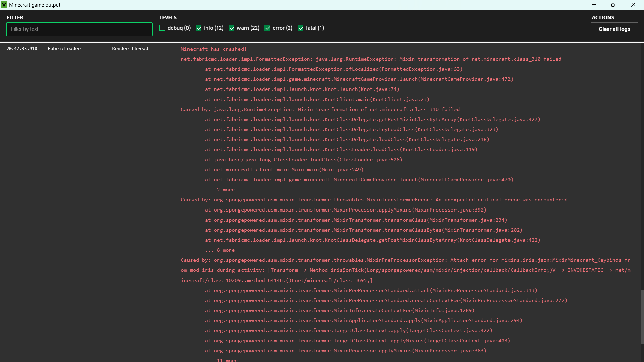This screenshot has width=644, height=362.
Task: Click the KnotClassDelegate.java:427 stack line
Action: (x=373, y=119)
